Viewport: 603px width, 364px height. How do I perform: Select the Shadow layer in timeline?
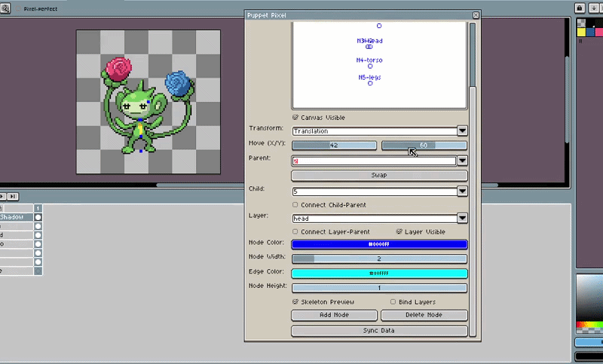tap(17, 217)
